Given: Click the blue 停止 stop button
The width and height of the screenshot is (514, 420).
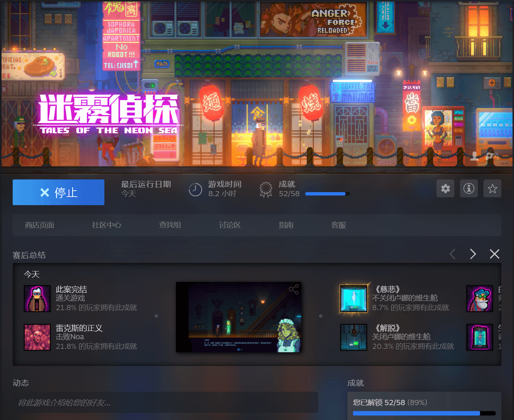Looking at the screenshot, I should point(59,192).
